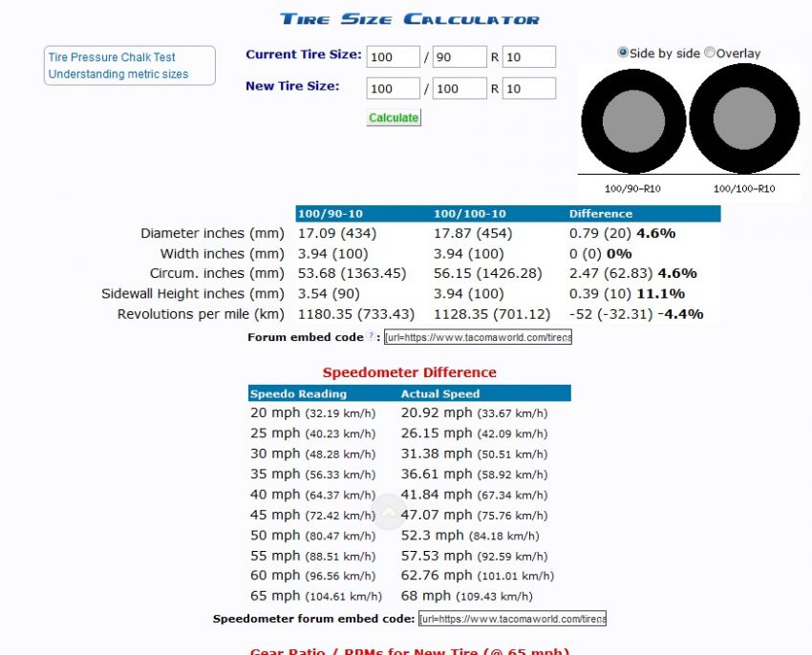Click the Diameter inches (mm) row label
The width and height of the screenshot is (812, 655).
point(212,234)
